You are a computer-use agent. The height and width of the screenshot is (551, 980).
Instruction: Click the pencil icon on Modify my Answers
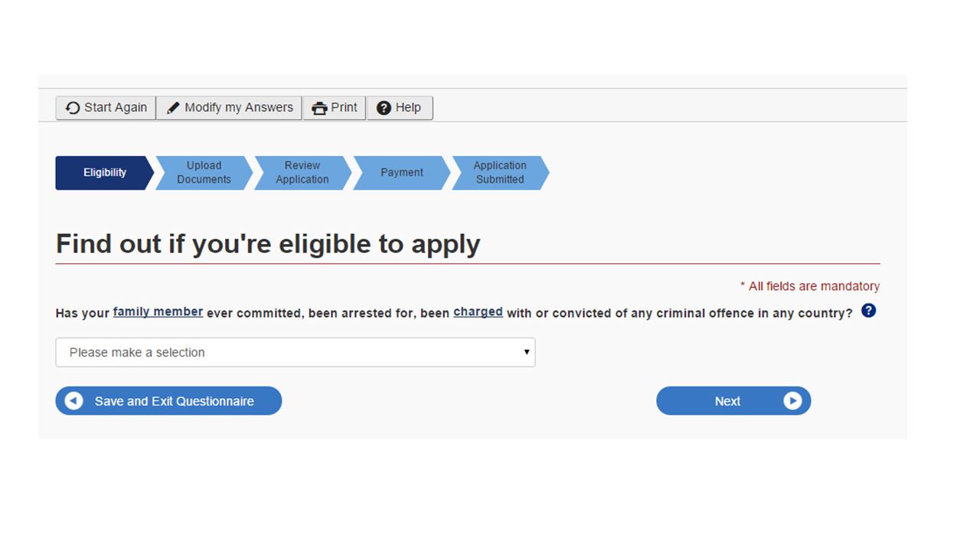point(174,108)
